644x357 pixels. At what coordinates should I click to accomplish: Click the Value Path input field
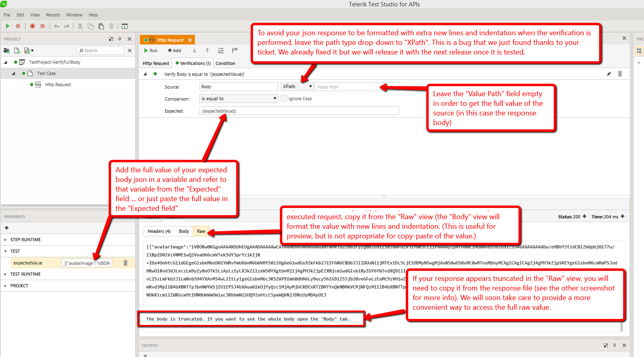click(x=347, y=87)
